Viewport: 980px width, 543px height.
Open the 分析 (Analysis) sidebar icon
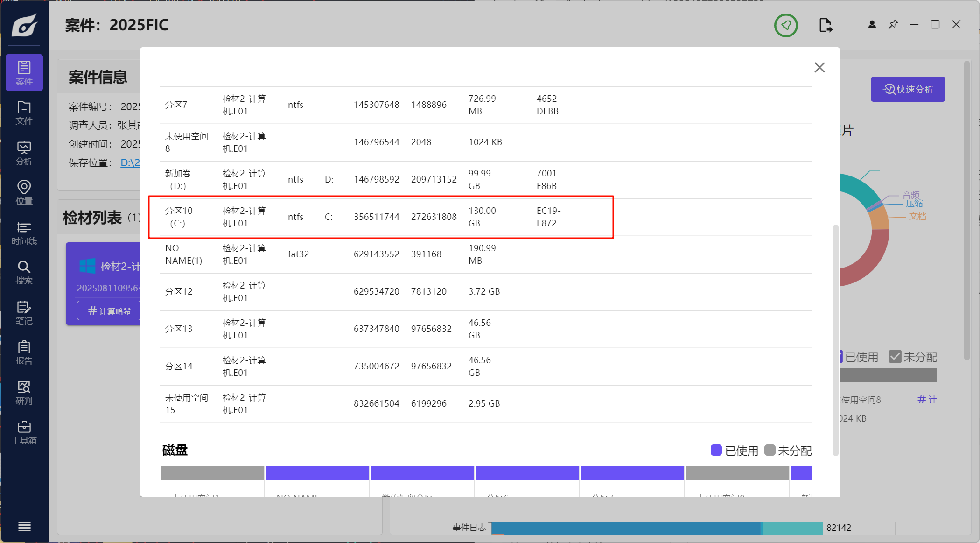click(24, 153)
